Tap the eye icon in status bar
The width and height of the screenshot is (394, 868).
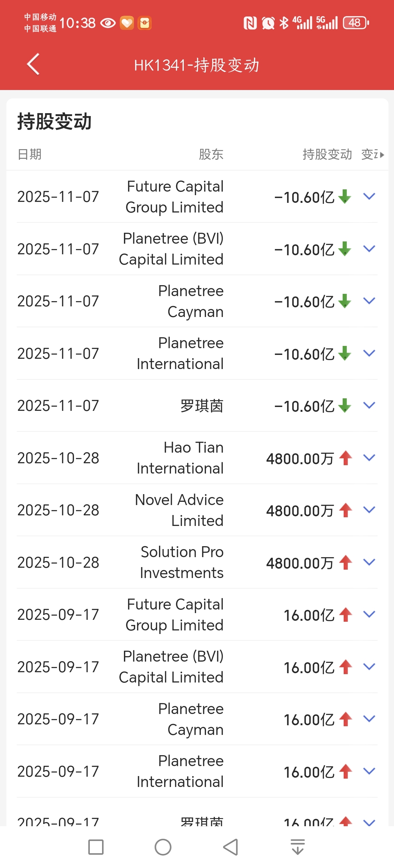coord(108,23)
